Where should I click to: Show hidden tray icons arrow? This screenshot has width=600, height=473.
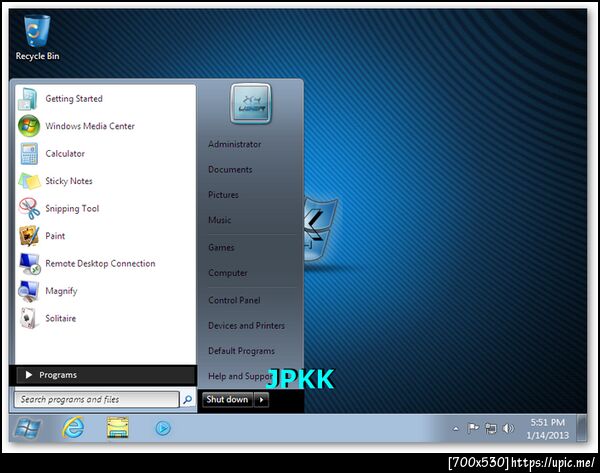(x=455, y=429)
